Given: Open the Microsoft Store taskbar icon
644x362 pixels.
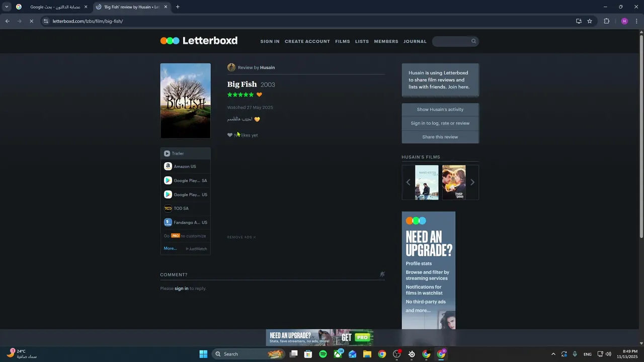Looking at the screenshot, I should (x=308, y=354).
